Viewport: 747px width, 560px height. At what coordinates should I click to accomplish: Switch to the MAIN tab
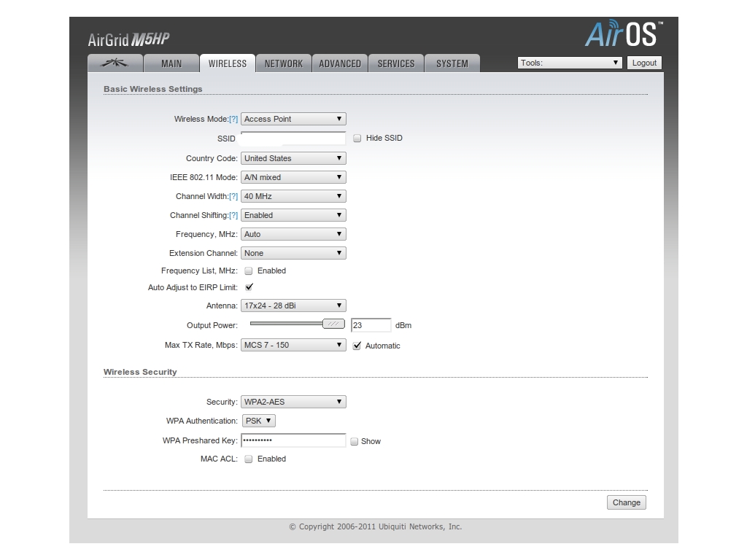coord(171,63)
